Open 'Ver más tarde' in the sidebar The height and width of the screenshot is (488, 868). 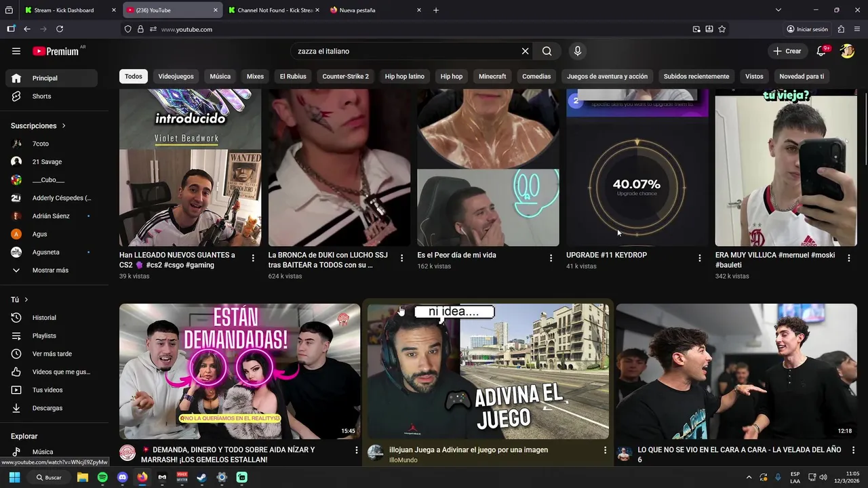[52, 354]
